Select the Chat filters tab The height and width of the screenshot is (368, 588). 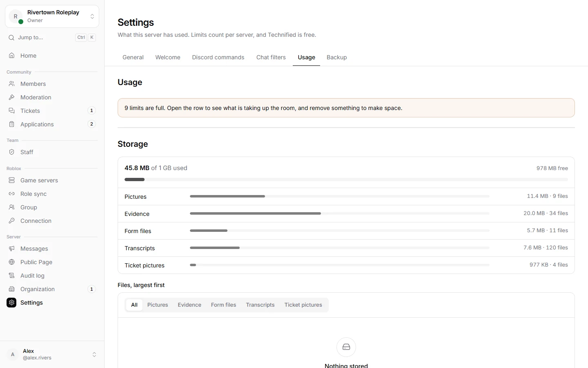tap(271, 57)
